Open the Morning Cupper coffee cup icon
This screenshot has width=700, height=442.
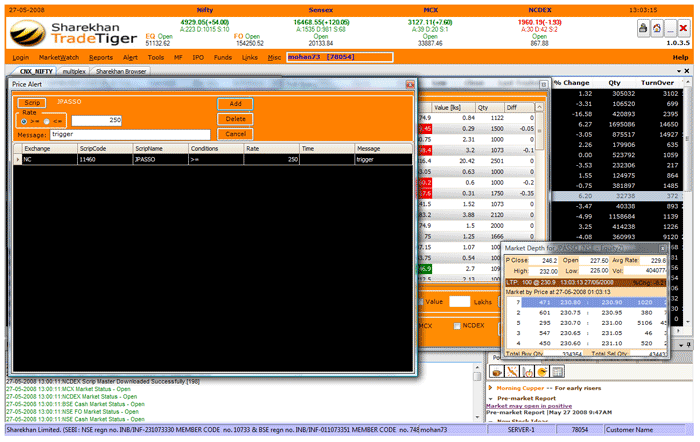[x=496, y=371]
